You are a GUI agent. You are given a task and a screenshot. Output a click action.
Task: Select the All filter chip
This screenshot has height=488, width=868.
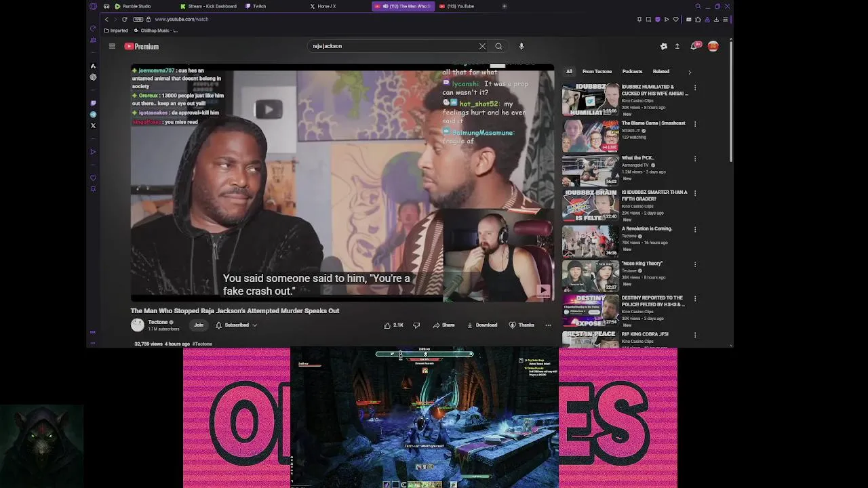pyautogui.click(x=569, y=71)
